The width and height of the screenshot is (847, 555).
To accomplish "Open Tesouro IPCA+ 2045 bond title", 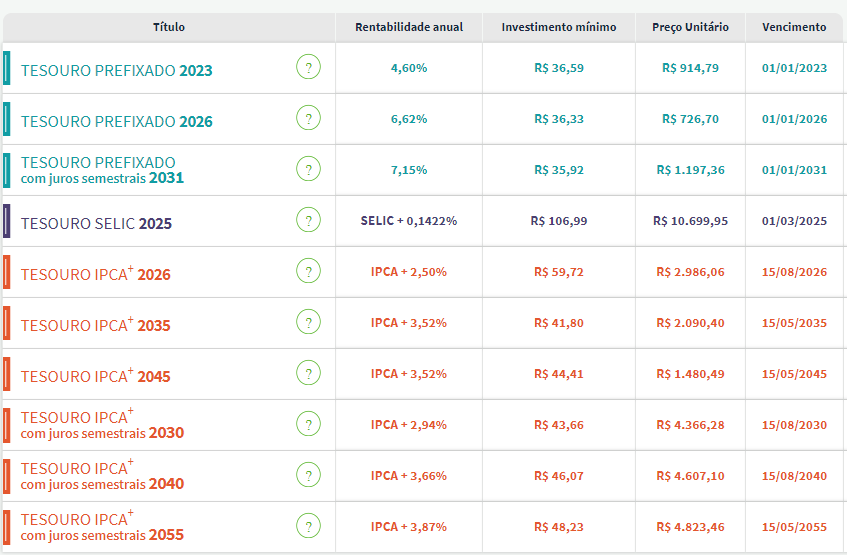I will (x=95, y=376).
